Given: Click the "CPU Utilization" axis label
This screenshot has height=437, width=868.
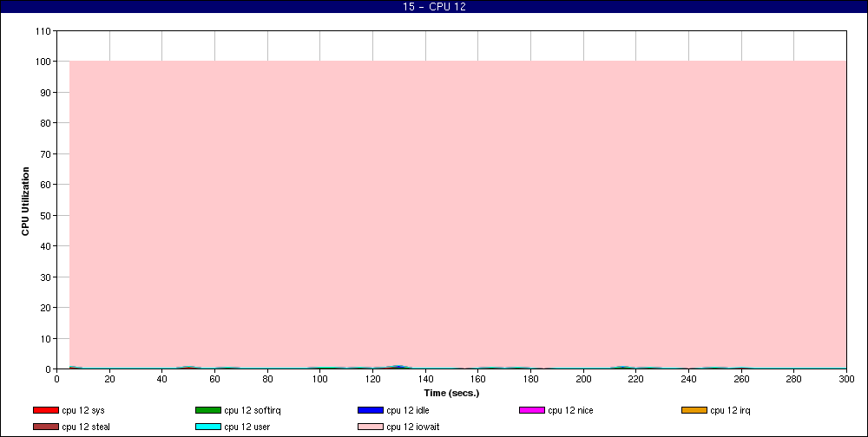Looking at the screenshot, I should [x=25, y=201].
